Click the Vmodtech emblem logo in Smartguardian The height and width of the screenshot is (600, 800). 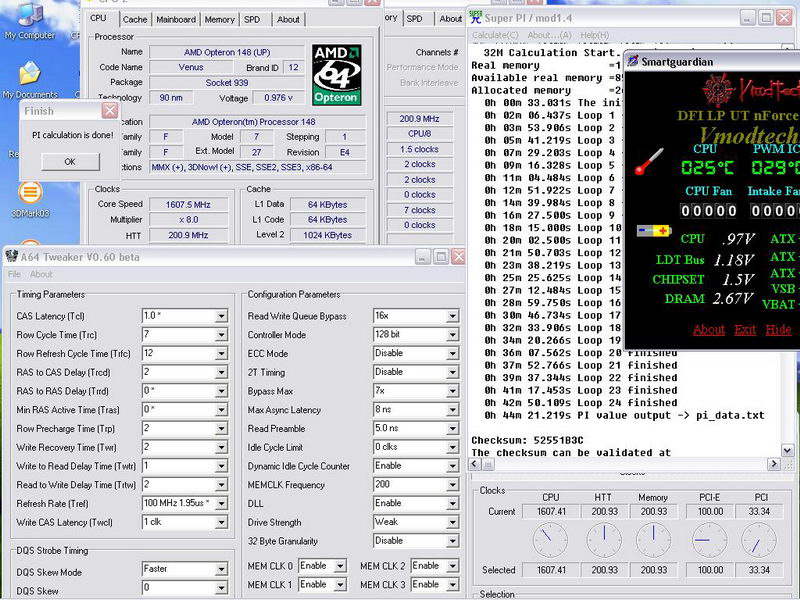coord(718,90)
